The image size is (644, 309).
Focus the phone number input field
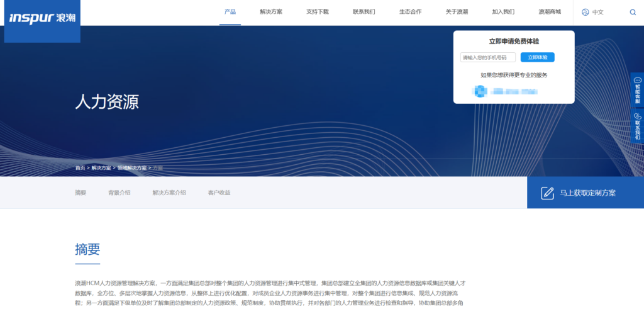pyautogui.click(x=488, y=57)
